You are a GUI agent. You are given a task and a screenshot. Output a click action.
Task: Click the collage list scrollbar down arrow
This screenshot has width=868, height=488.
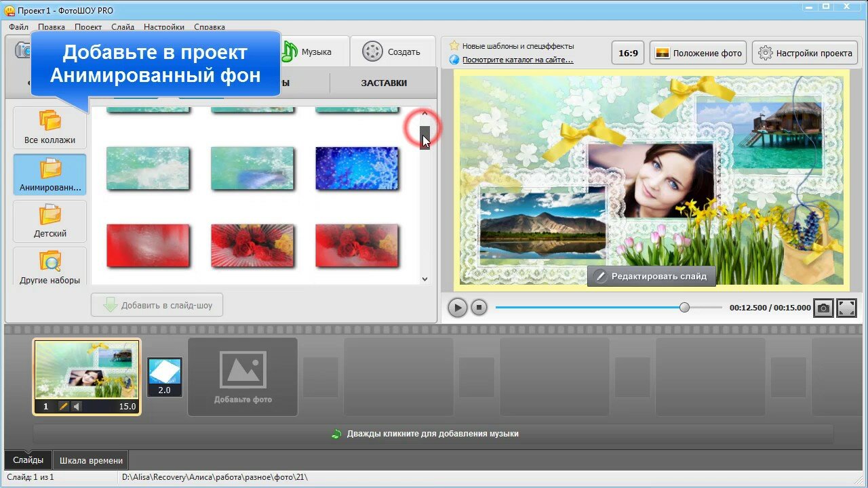[425, 279]
